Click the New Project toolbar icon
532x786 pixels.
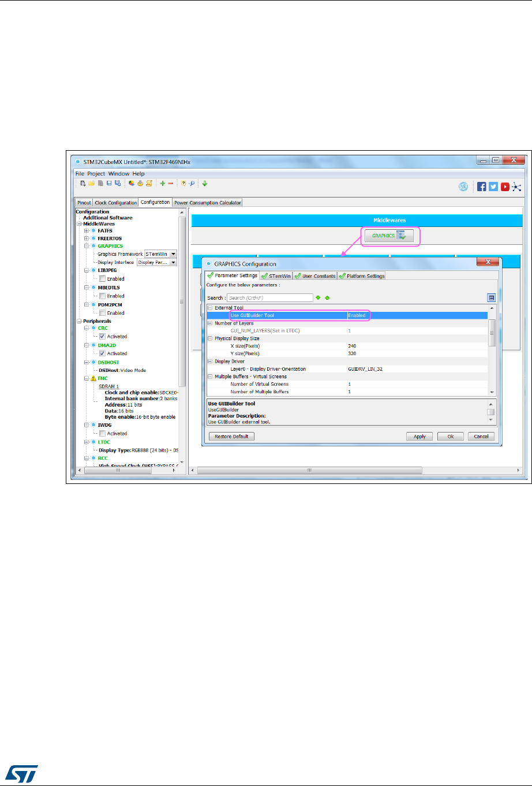[x=83, y=183]
